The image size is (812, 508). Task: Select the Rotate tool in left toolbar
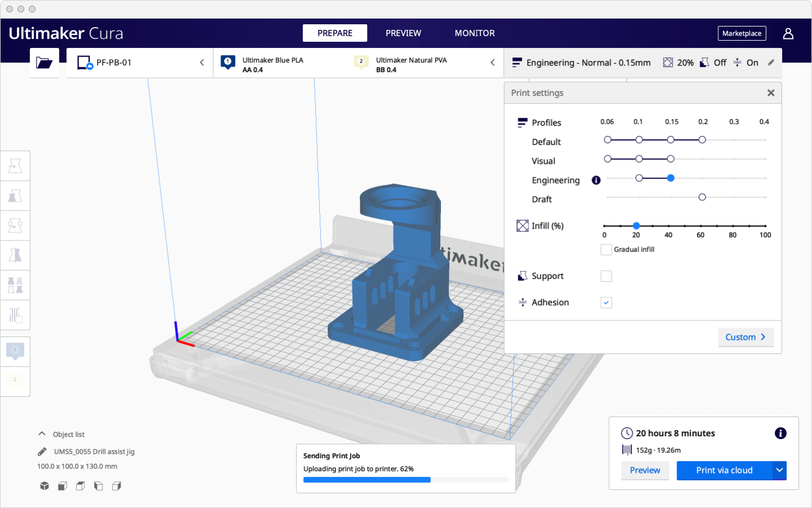tap(15, 226)
